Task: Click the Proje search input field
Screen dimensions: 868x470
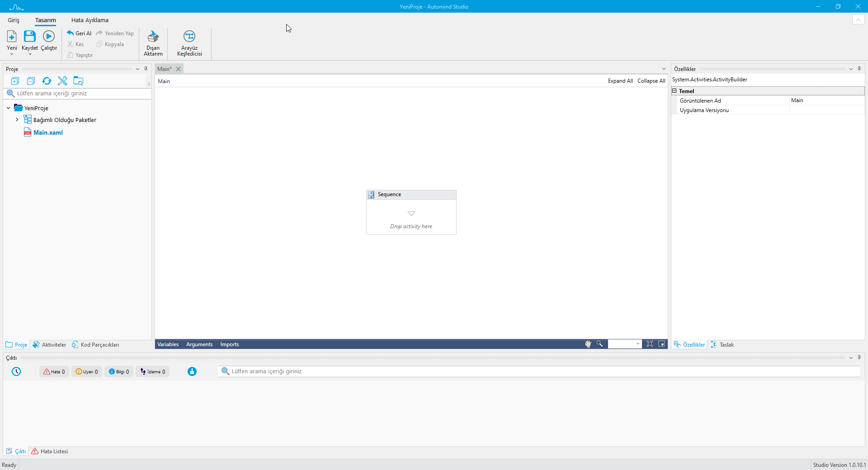Action: 81,94
